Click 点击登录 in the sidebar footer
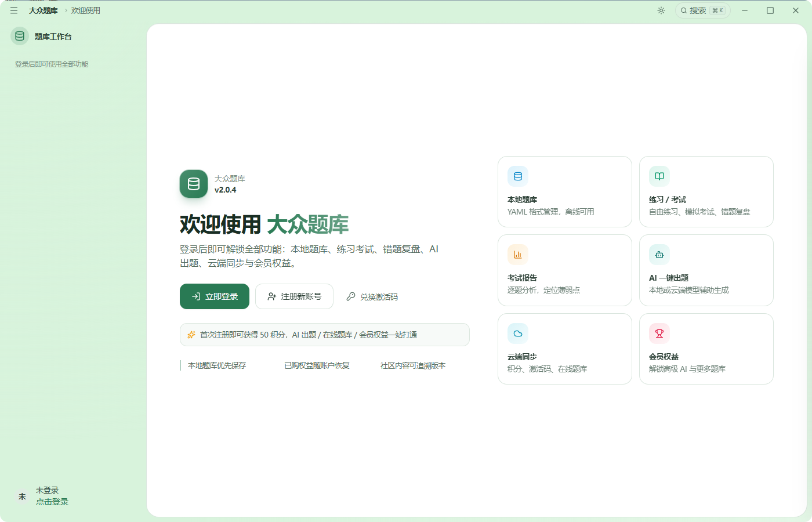The image size is (812, 522). coord(52,502)
